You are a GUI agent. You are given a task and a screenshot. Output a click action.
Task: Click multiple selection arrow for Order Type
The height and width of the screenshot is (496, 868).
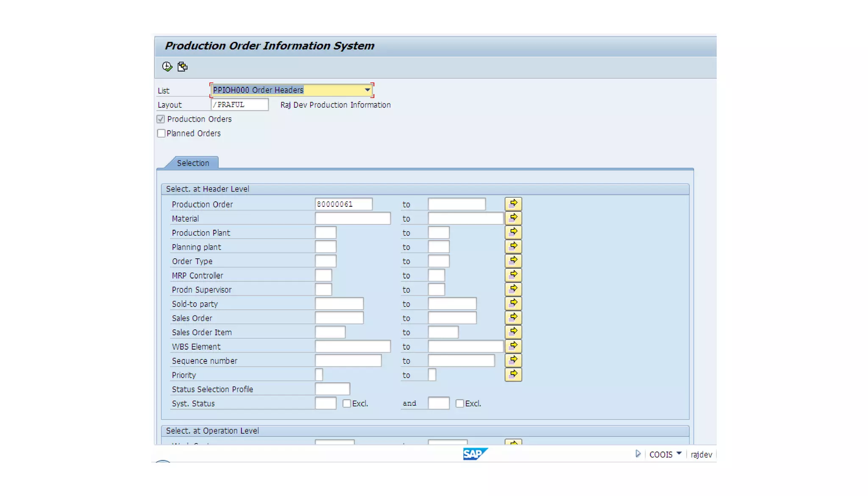point(513,261)
